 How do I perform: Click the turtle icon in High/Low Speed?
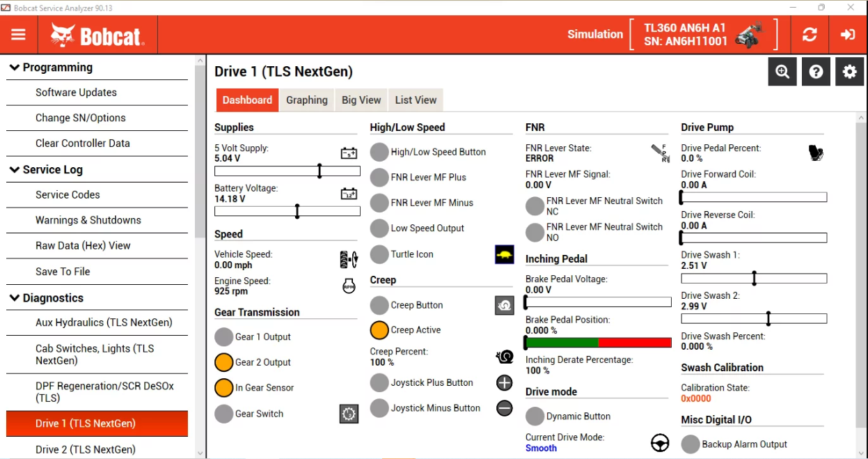pos(504,254)
